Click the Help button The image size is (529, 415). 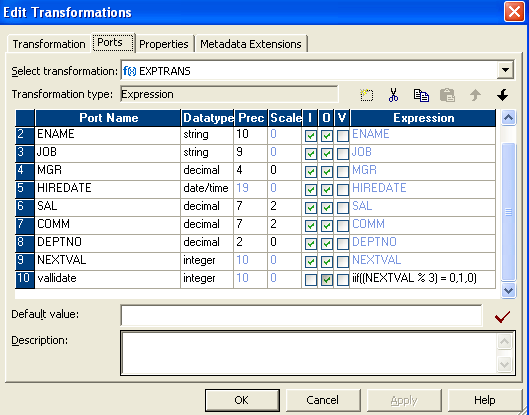(x=485, y=400)
